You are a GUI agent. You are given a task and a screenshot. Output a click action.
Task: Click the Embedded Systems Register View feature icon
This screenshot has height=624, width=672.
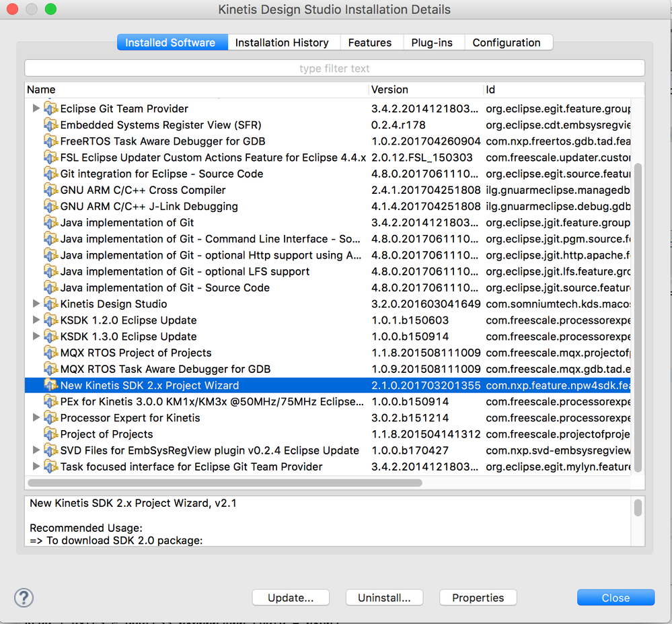[x=50, y=125]
